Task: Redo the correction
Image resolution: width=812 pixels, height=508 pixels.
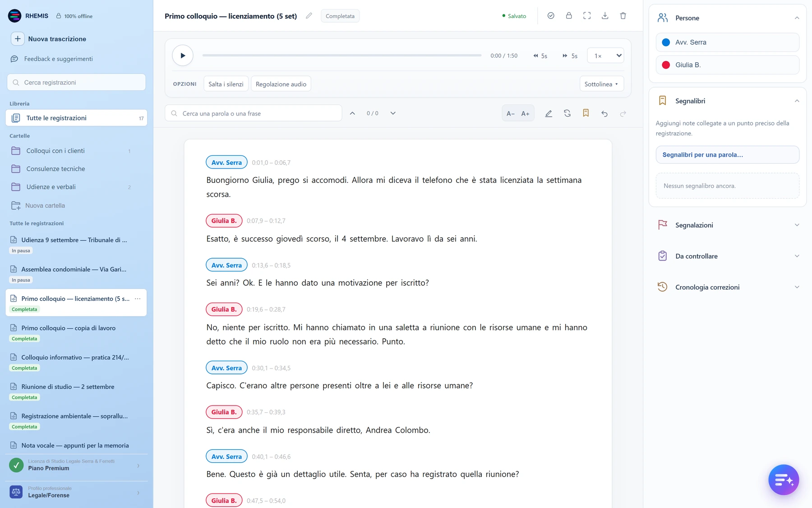Action: click(x=623, y=113)
